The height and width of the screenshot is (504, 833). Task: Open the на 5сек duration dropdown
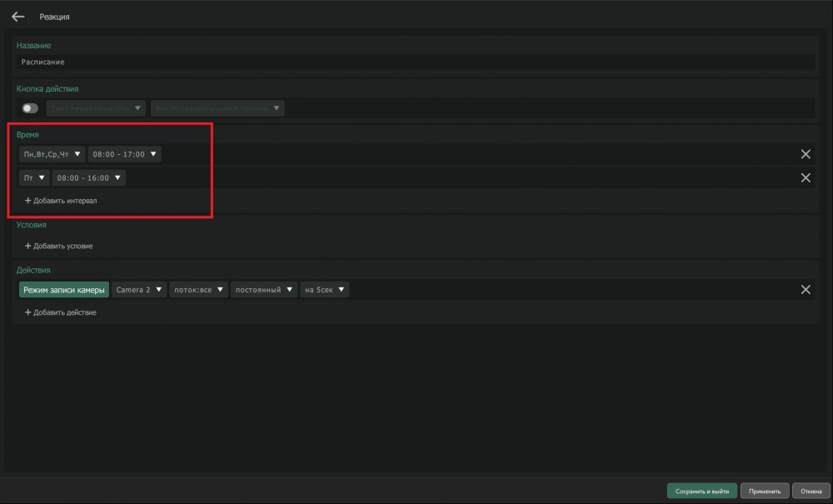325,290
